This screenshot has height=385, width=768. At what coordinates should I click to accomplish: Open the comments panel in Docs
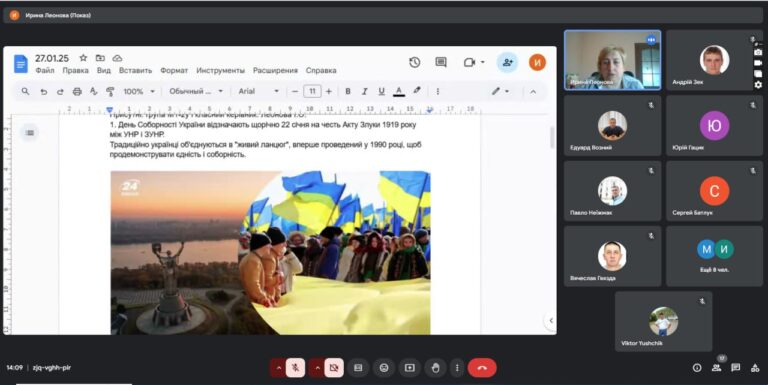[x=441, y=62]
